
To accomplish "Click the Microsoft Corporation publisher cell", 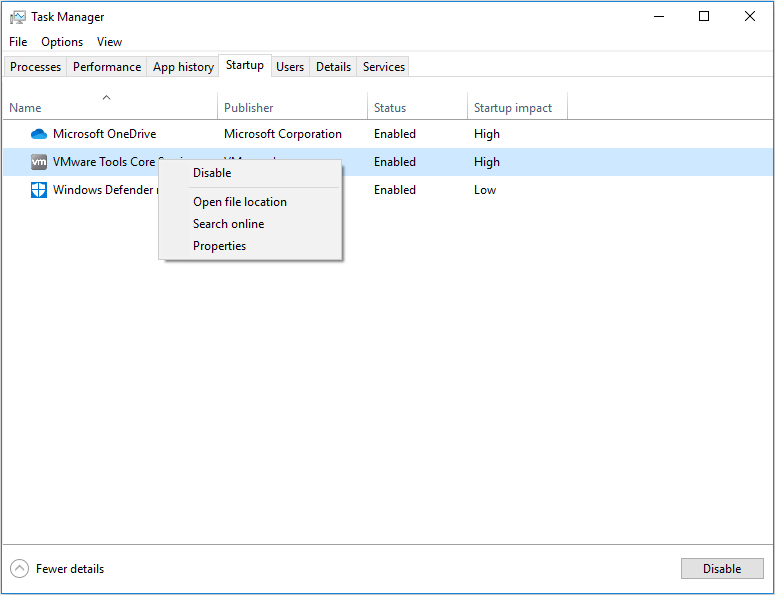I will pyautogui.click(x=283, y=134).
